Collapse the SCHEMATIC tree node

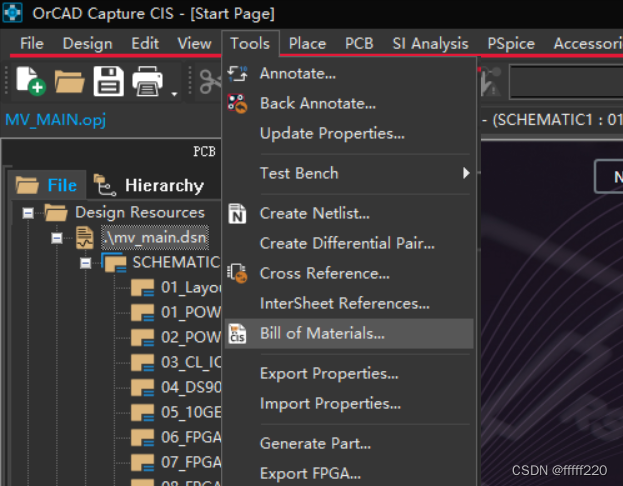(85, 263)
